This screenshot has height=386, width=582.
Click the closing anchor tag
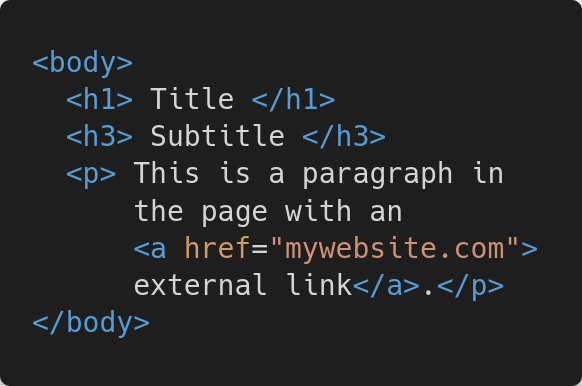pos(386,285)
